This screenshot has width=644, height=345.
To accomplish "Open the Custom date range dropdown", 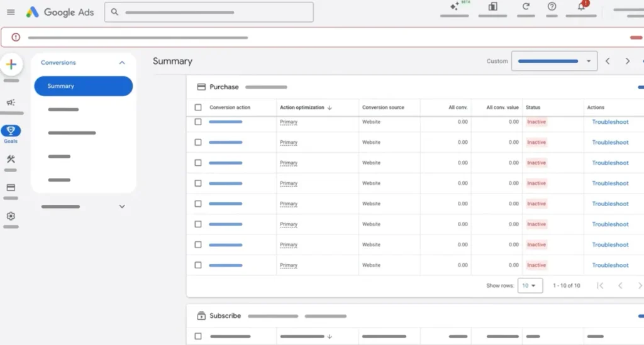I will pos(554,61).
